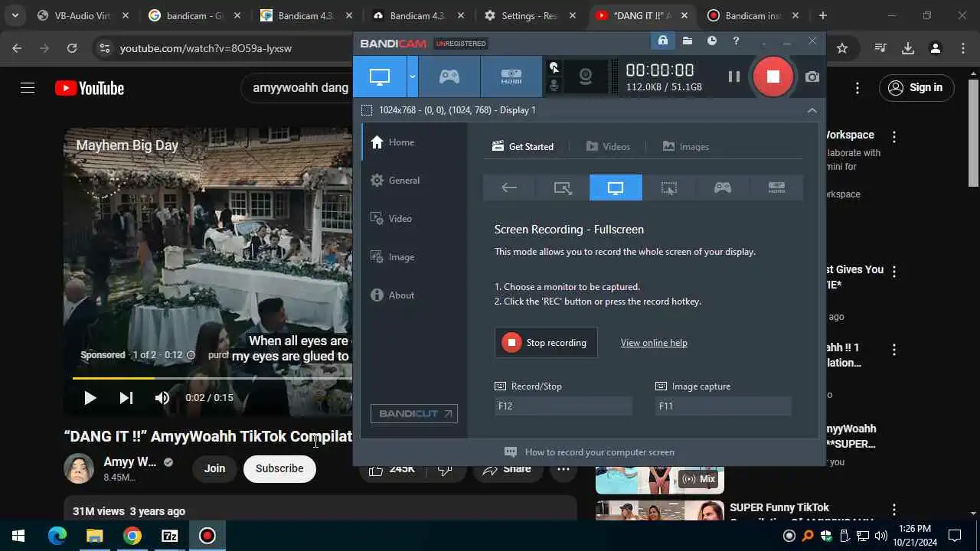
Task: Toggle webcam overlay in Bandicam
Action: 586,77
